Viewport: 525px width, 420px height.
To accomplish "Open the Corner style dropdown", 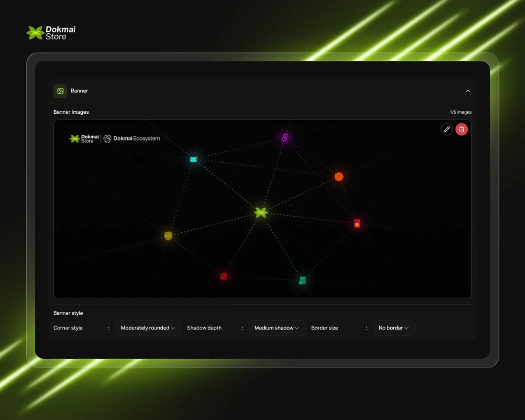I will (x=148, y=328).
